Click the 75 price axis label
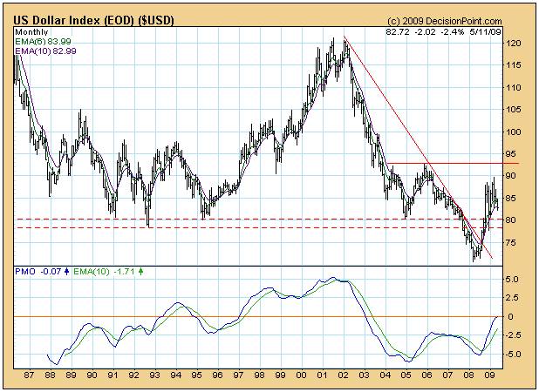 click(x=512, y=242)
